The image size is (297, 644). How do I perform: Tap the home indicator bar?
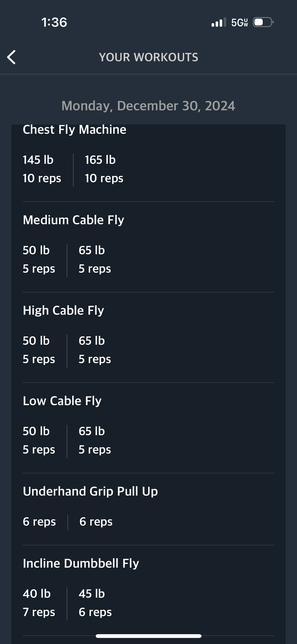click(x=149, y=636)
